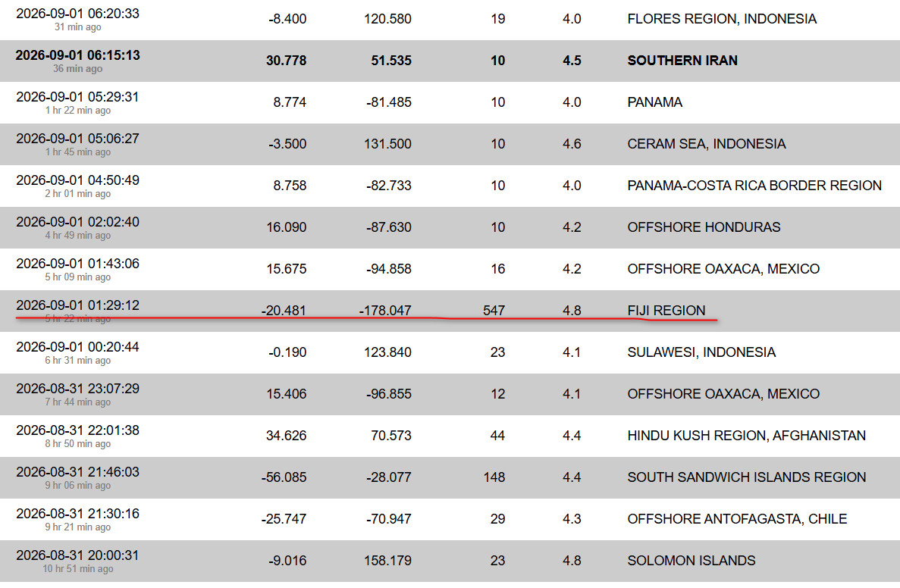
Task: Open the Offshore Antofagasta, Chile event
Action: coord(737,519)
